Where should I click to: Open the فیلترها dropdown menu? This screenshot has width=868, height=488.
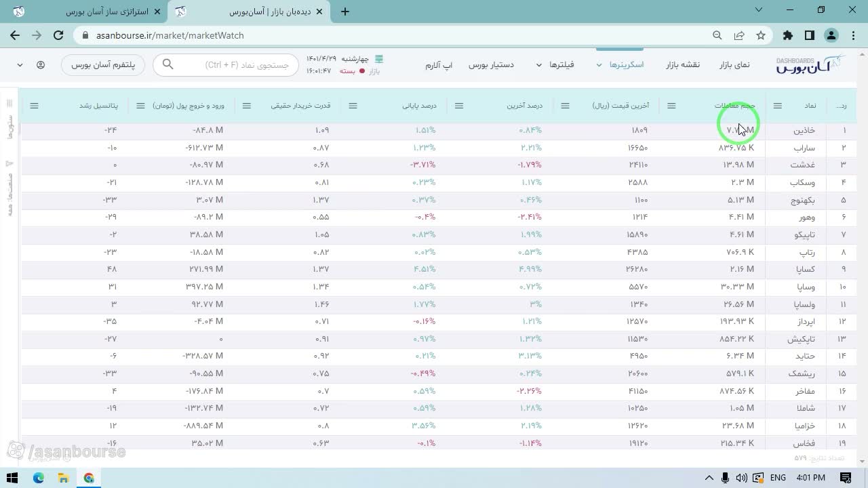[x=555, y=65]
